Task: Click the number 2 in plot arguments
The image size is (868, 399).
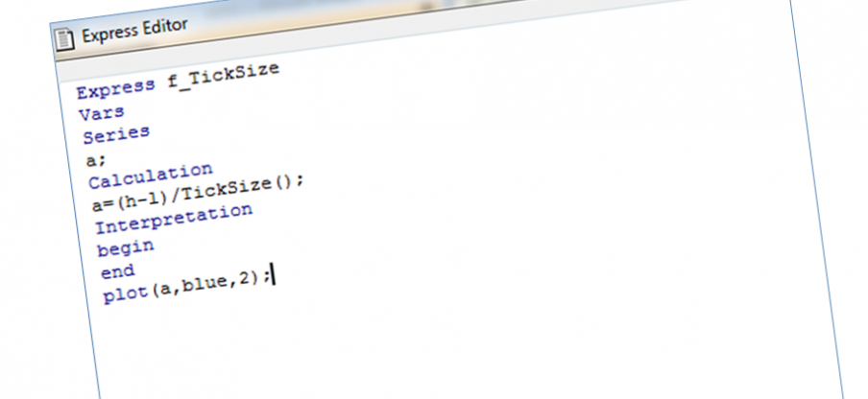Action: 244,280
